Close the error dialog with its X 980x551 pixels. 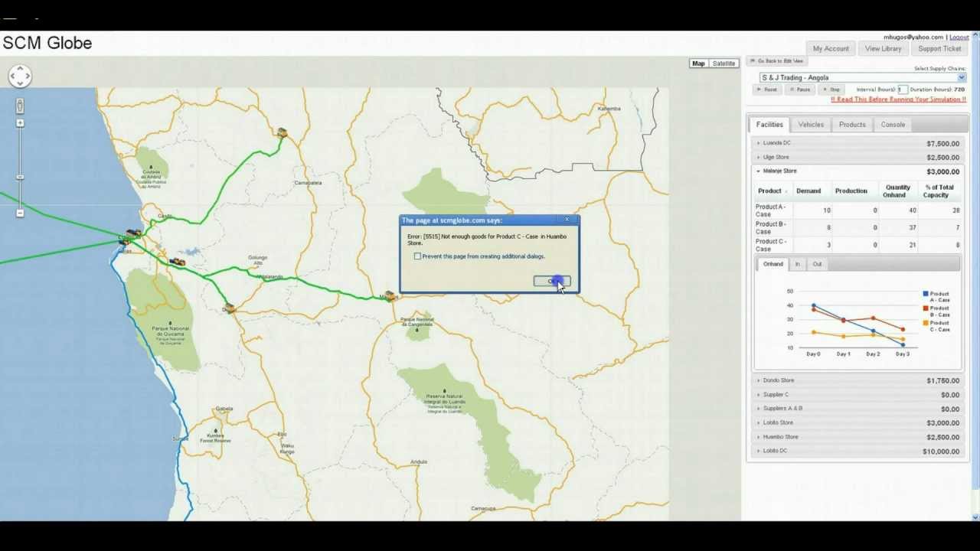(x=567, y=220)
